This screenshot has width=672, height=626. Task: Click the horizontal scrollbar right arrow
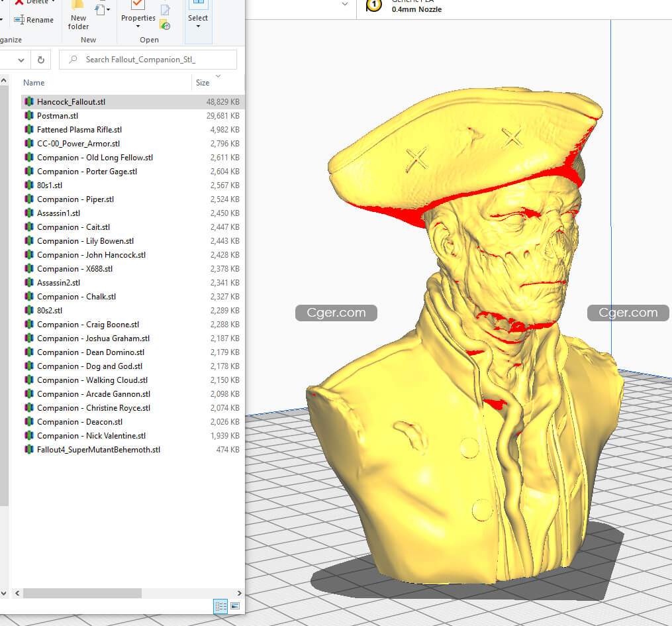(239, 594)
